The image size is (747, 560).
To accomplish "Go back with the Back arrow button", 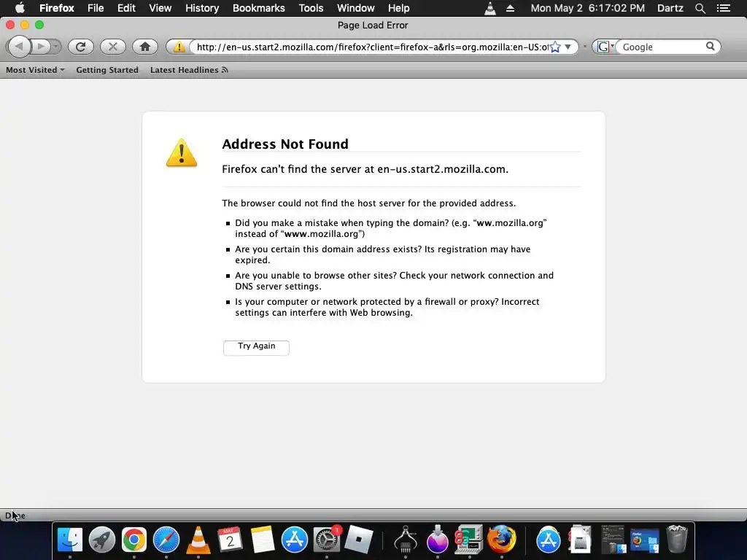I will pos(19,47).
